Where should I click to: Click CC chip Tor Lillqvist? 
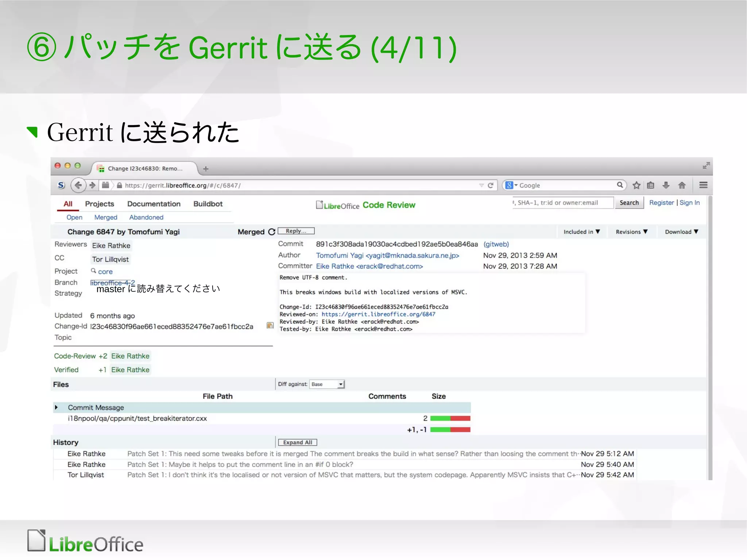(x=110, y=259)
